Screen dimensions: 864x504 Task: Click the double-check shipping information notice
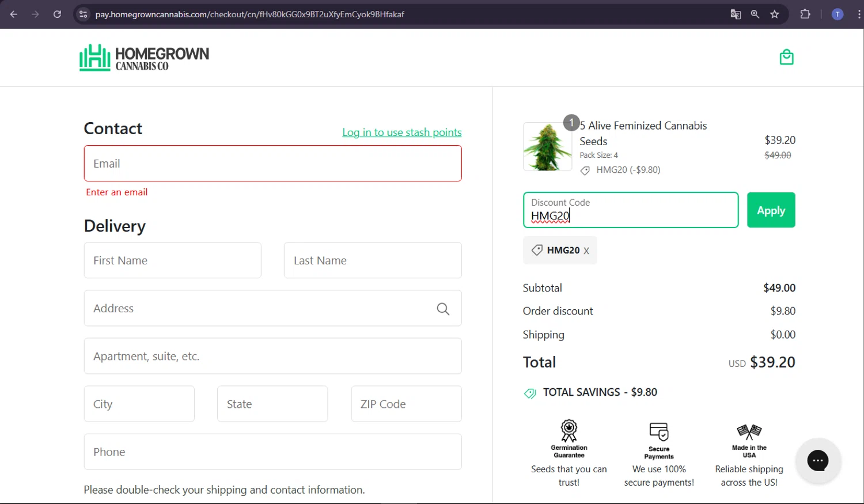click(224, 490)
